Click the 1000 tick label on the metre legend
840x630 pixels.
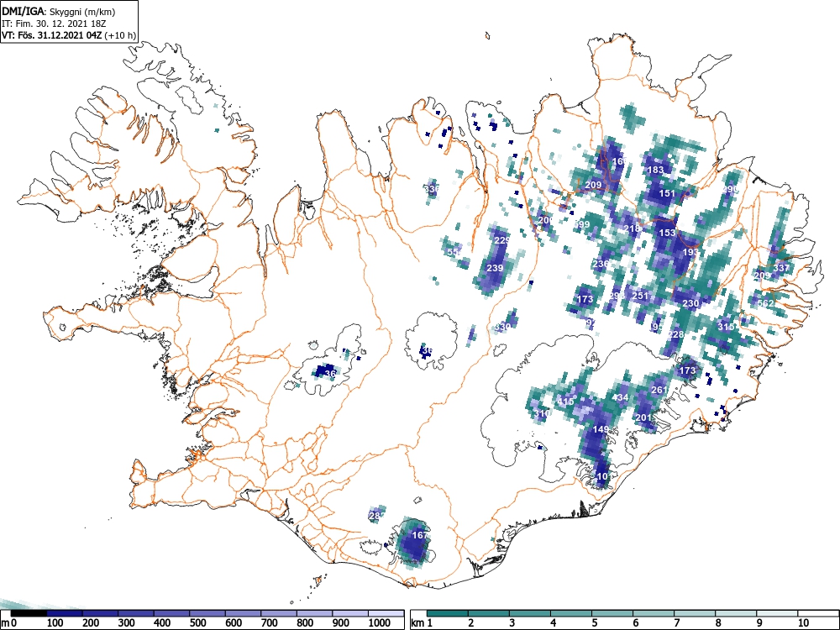[379, 623]
